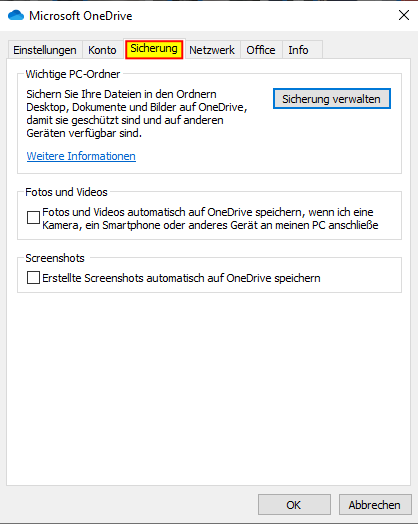The height and width of the screenshot is (524, 418).
Task: Click the label text 'Erstellte Screenshots automatisch auf OneDrive speichern'
Action: [x=181, y=278]
